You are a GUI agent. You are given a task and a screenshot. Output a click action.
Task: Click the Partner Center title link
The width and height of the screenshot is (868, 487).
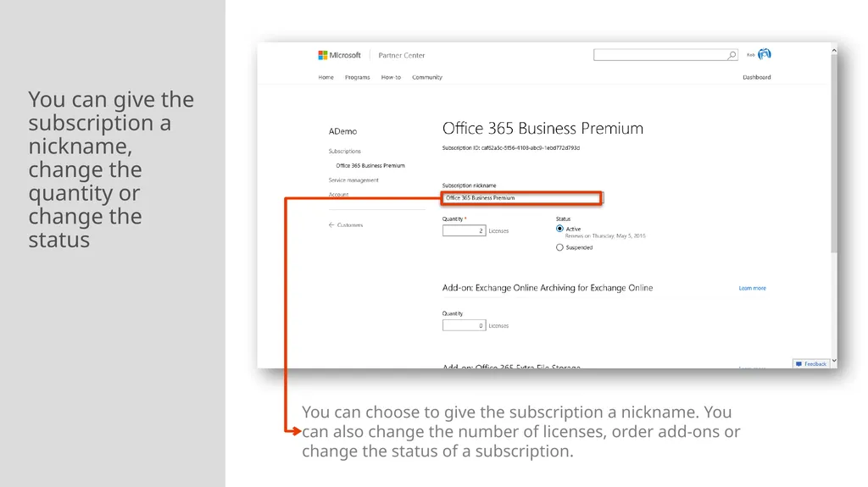tap(402, 55)
